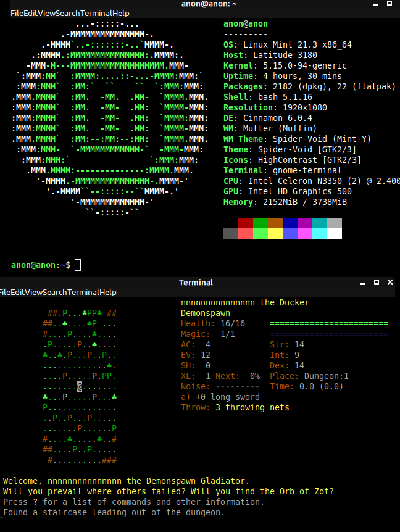Open Edit menu in the top terminal

pos(30,13)
